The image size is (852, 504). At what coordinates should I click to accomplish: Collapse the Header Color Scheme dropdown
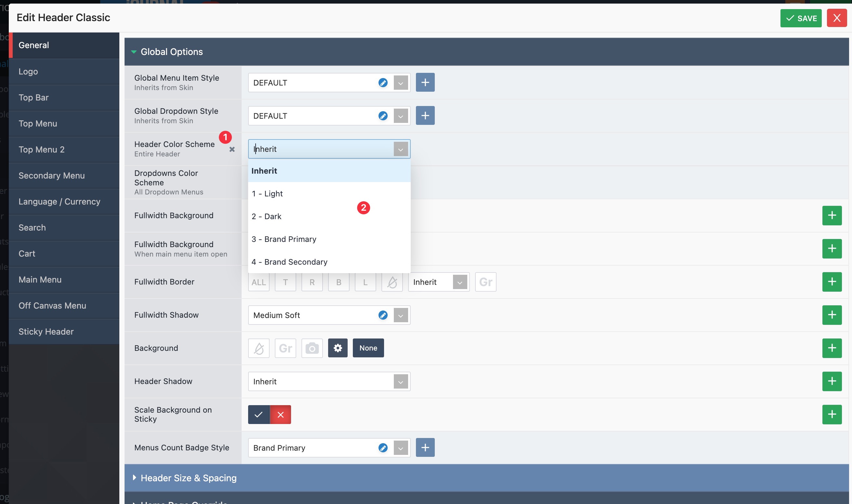pyautogui.click(x=401, y=149)
